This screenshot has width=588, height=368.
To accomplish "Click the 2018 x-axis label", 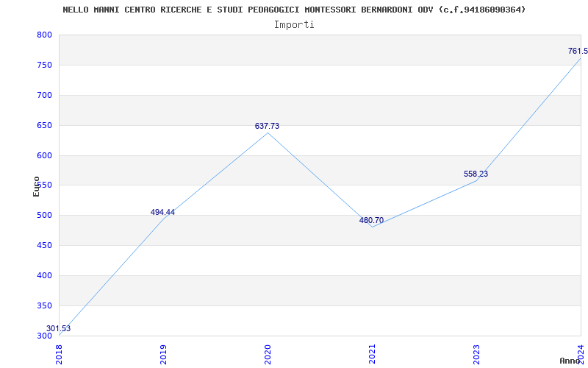I will (59, 355).
